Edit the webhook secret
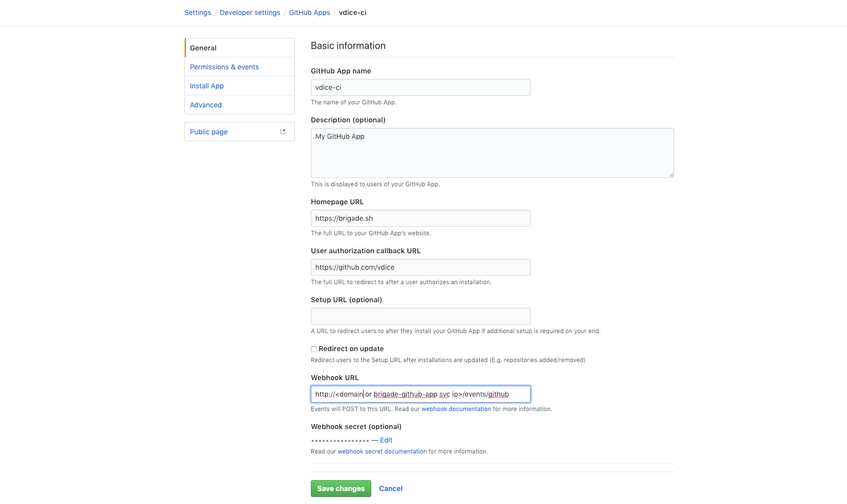 point(386,440)
